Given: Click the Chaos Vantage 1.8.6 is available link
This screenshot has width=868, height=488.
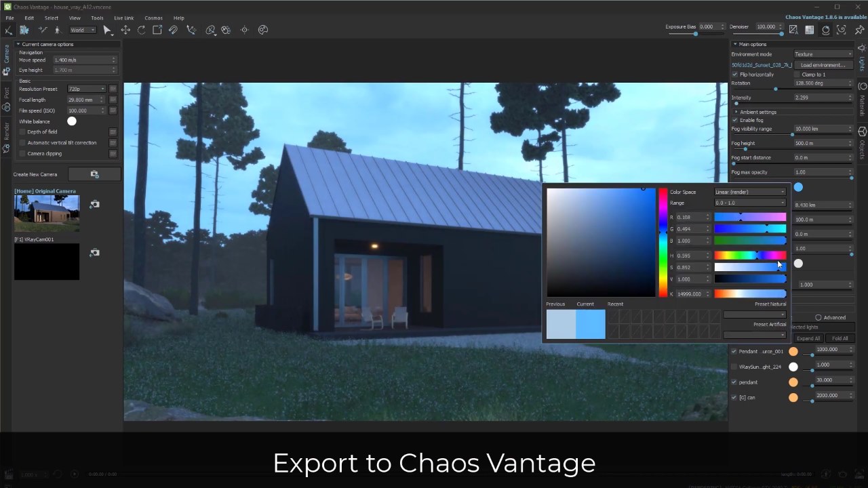Looking at the screenshot, I should pyautogui.click(x=825, y=18).
